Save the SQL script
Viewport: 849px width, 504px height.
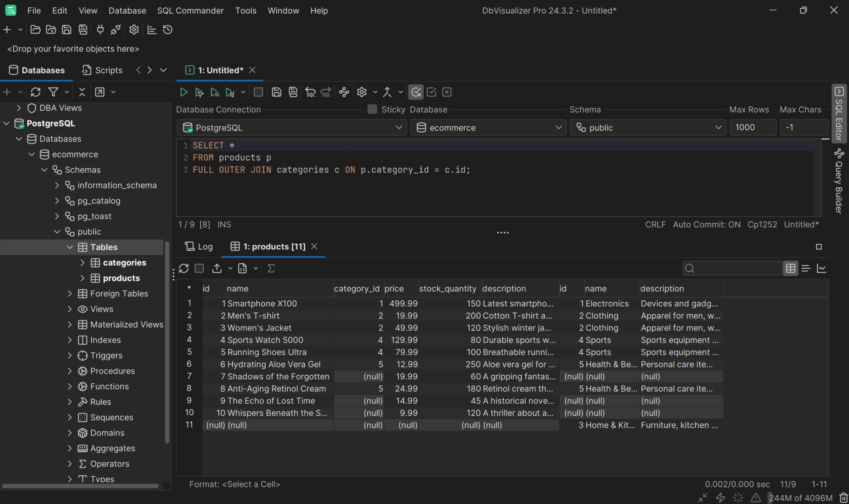click(277, 92)
